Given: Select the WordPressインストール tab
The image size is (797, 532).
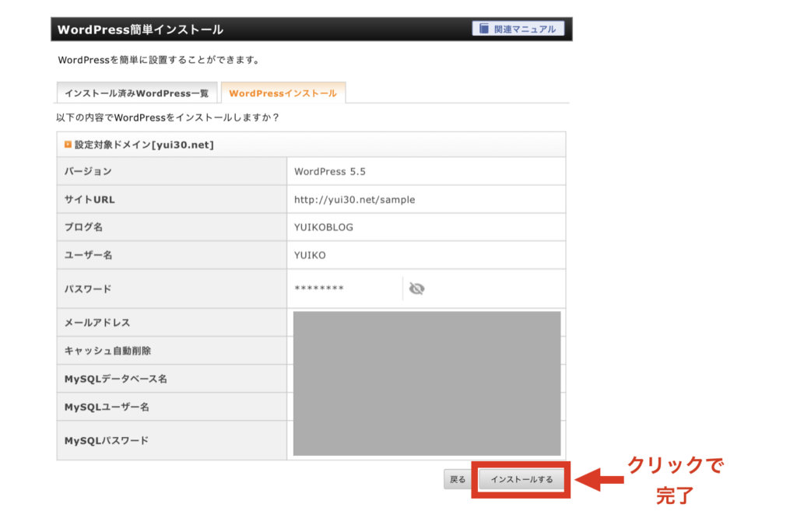Looking at the screenshot, I should pyautogui.click(x=283, y=93).
